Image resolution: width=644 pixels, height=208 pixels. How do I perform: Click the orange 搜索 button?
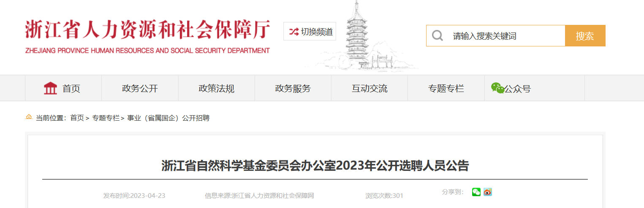tap(585, 36)
